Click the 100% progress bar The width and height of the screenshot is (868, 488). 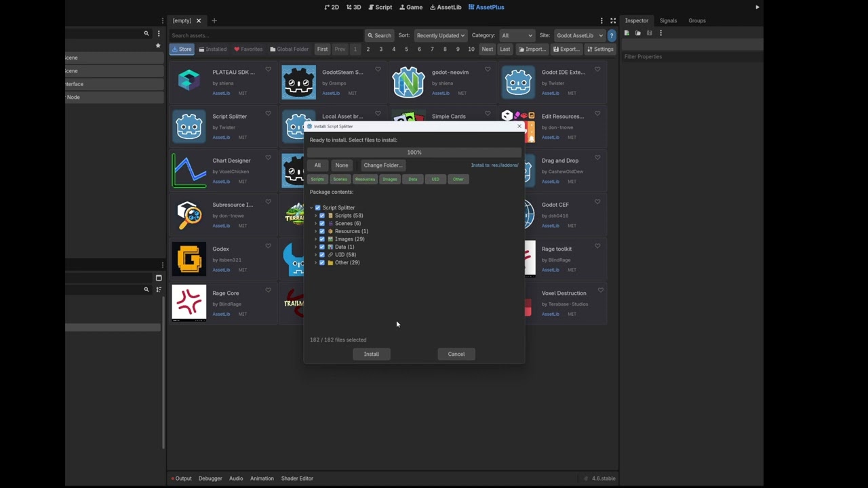[x=414, y=152]
